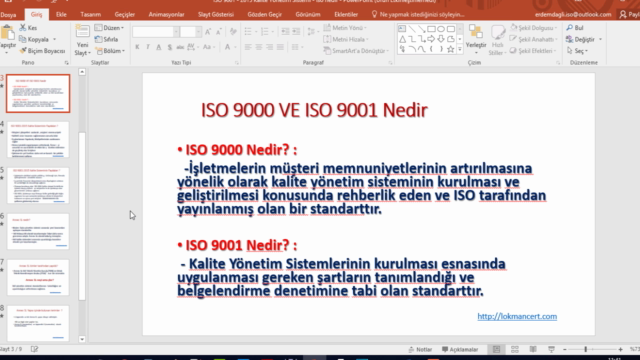
Task: Justify text in Paragraf group
Action: pos(280,47)
